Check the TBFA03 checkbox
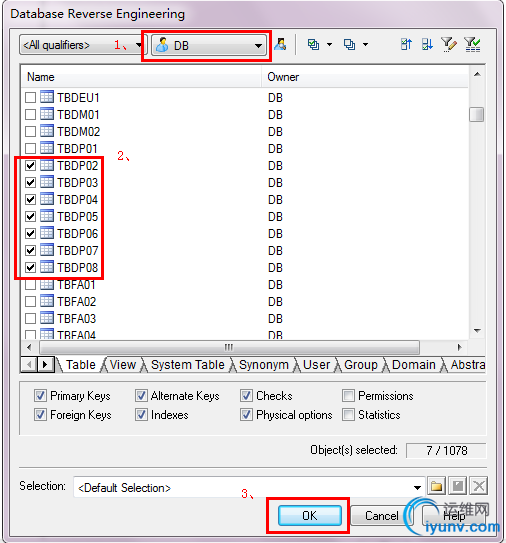The height and width of the screenshot is (543, 506). (30, 319)
